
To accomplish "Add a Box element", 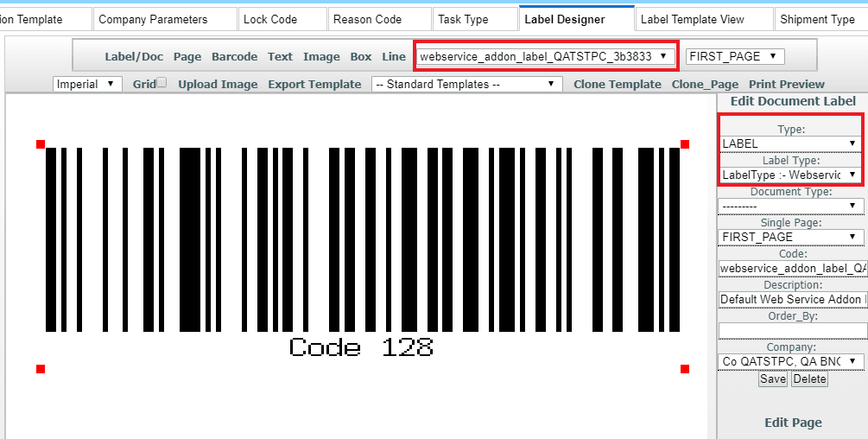I will click(x=361, y=56).
